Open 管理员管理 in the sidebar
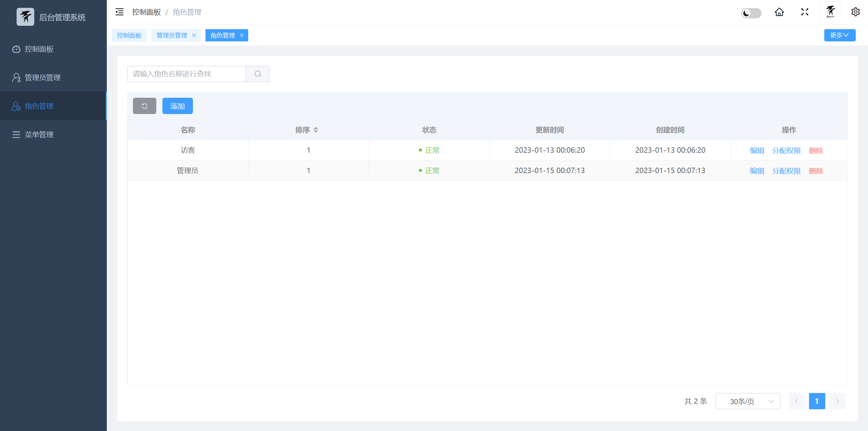Viewport: 868px width, 431px height. [53, 78]
